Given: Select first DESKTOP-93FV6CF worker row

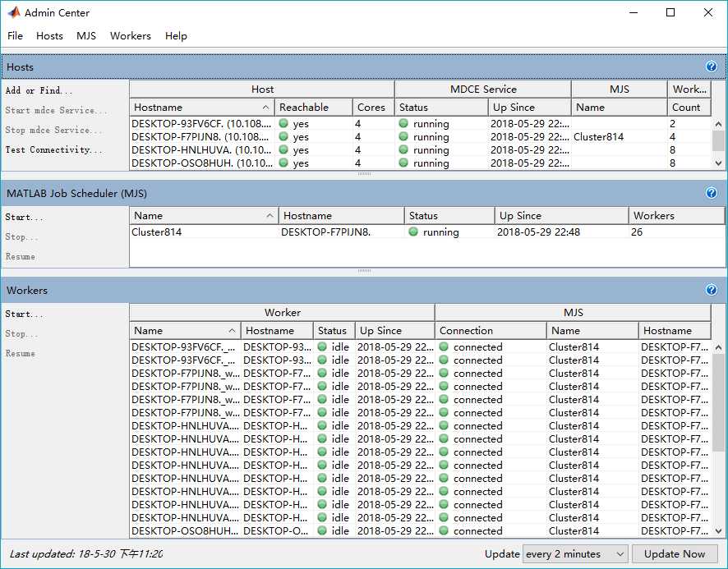Looking at the screenshot, I should 420,347.
